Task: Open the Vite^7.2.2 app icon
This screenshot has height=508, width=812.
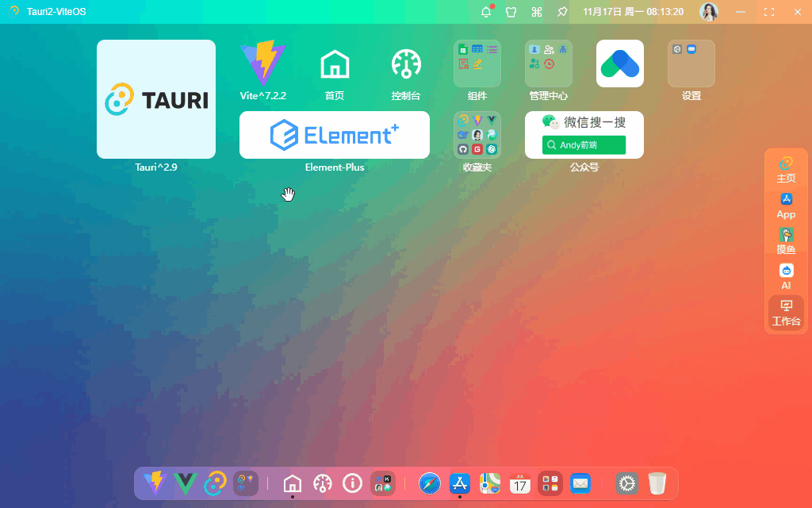Action: [262, 60]
